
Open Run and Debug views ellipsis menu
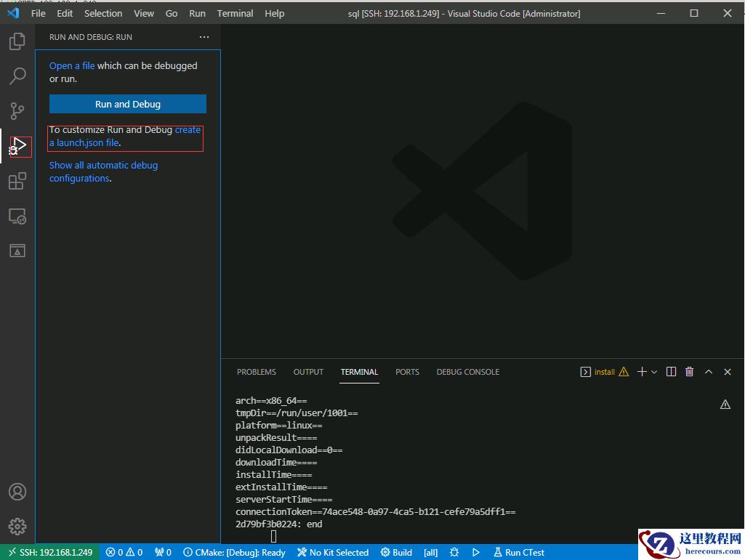click(204, 37)
